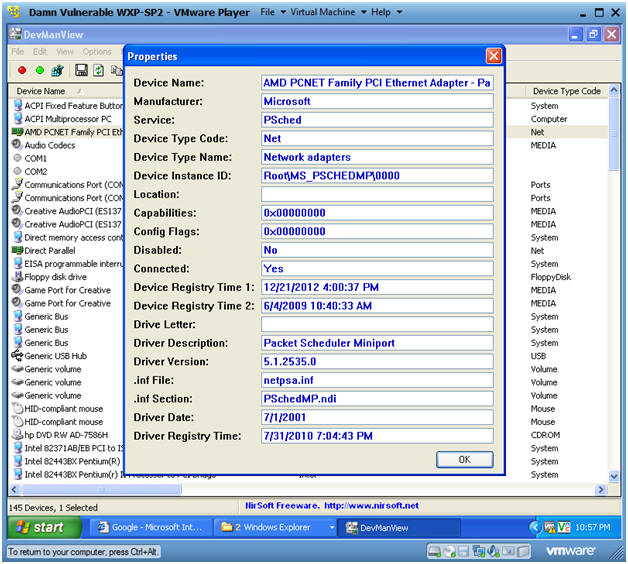Image resolution: width=628 pixels, height=564 pixels.
Task: Click the Floppy disk drive icon
Action: (x=17, y=276)
